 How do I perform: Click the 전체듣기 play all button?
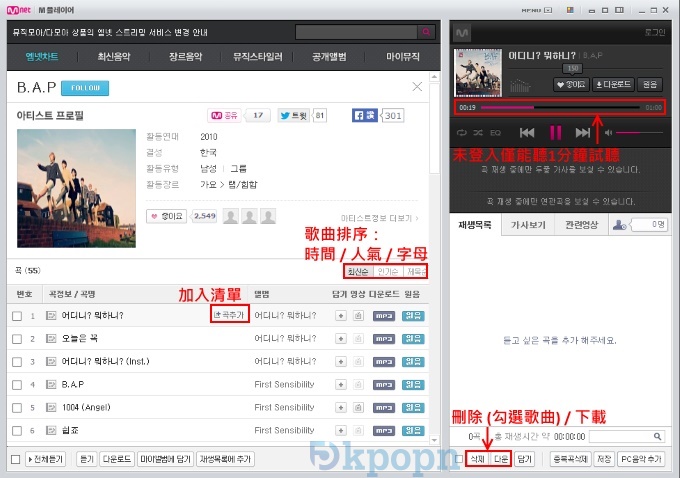pyautogui.click(x=46, y=459)
